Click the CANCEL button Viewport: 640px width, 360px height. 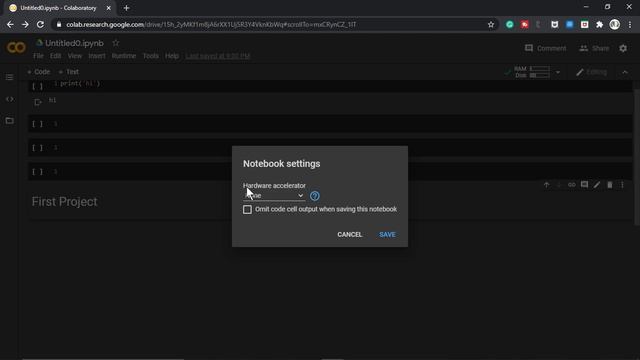(349, 235)
